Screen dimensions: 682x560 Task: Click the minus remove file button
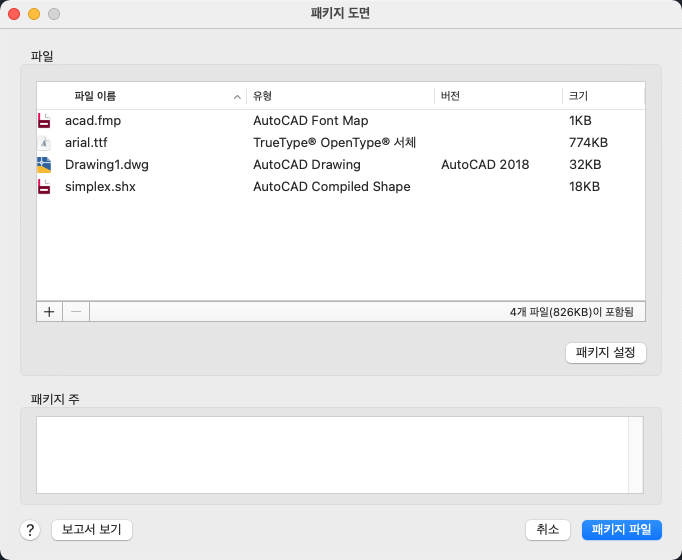[x=76, y=311]
